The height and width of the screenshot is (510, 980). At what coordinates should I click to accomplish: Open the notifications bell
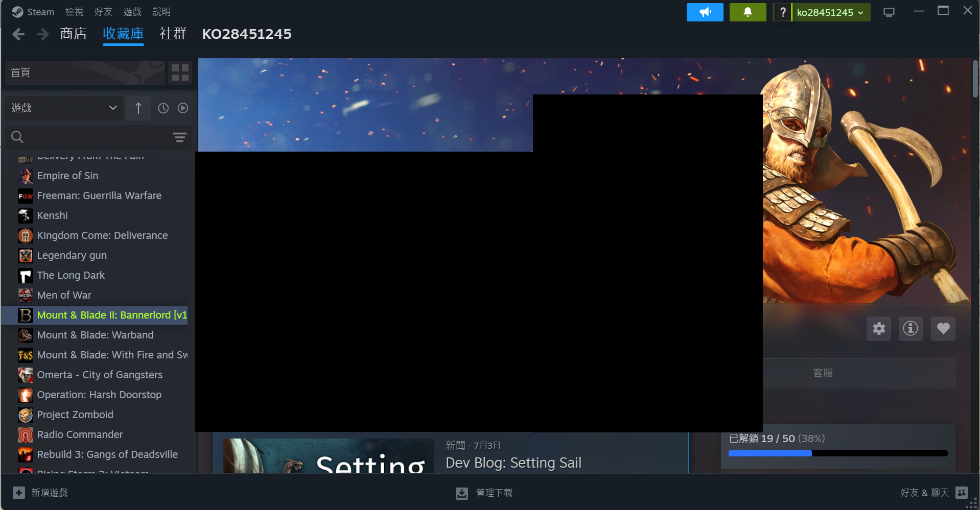[x=748, y=12]
